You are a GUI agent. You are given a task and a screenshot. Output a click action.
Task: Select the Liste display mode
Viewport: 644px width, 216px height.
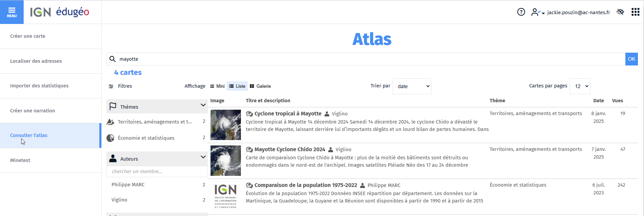point(237,86)
